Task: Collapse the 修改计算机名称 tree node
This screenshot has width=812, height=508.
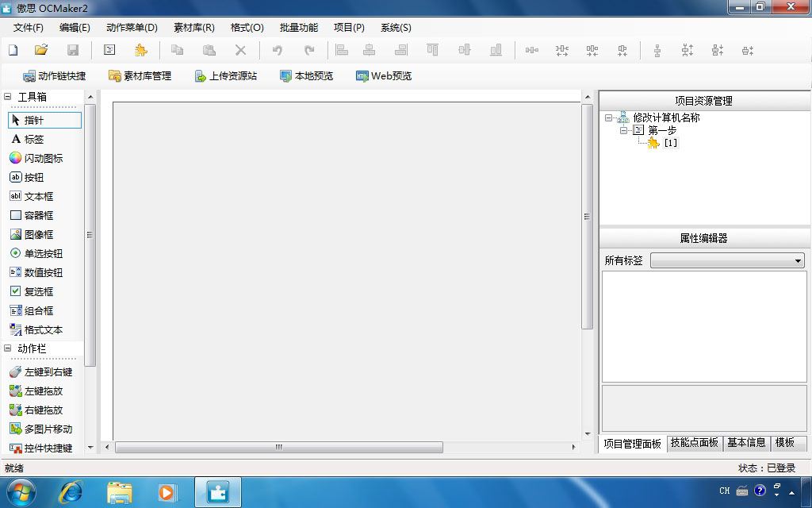Action: [x=608, y=117]
